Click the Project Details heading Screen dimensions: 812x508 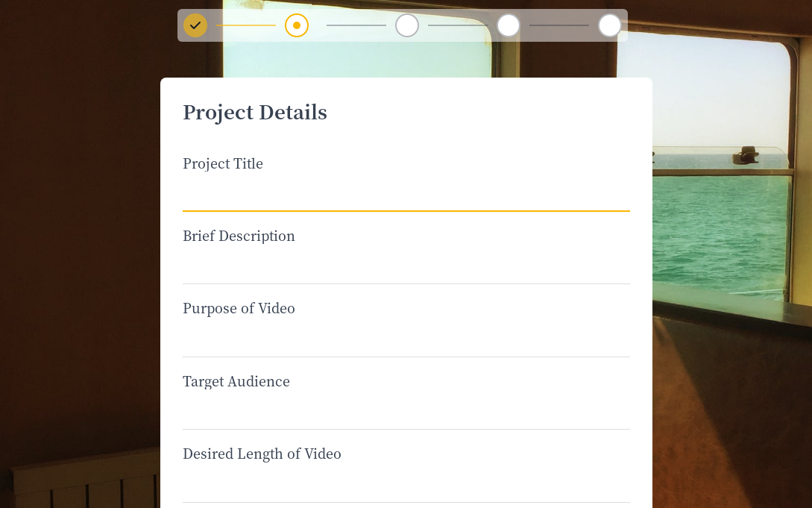coord(255,113)
